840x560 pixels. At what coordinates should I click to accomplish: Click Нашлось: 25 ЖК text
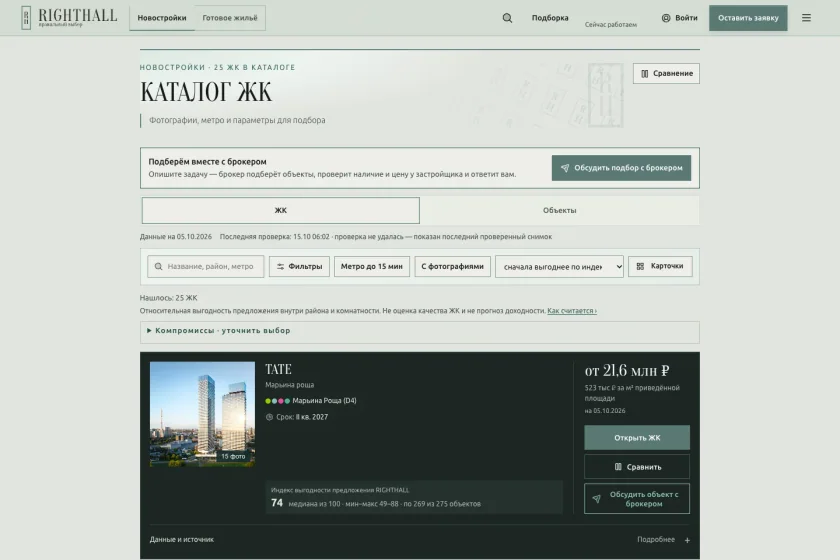point(168,298)
